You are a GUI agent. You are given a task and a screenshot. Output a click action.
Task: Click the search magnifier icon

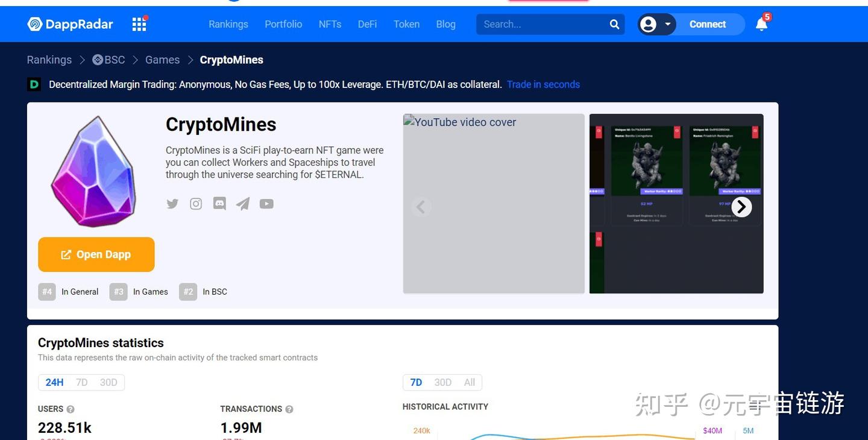click(x=614, y=24)
